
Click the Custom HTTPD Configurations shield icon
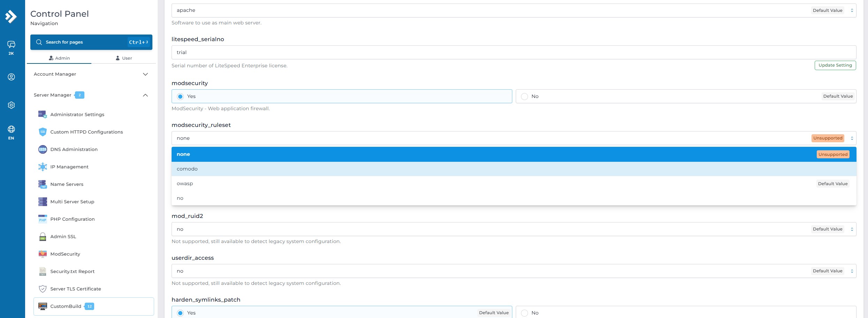click(x=43, y=132)
